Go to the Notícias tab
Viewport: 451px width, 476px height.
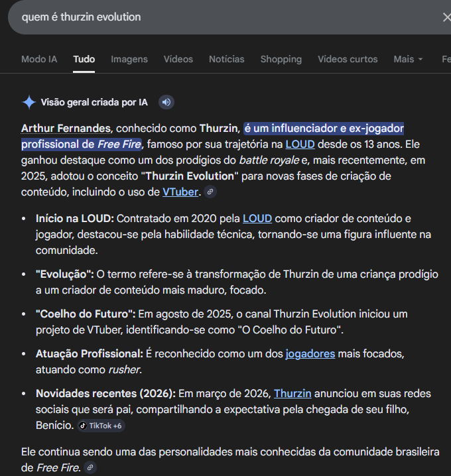227,59
